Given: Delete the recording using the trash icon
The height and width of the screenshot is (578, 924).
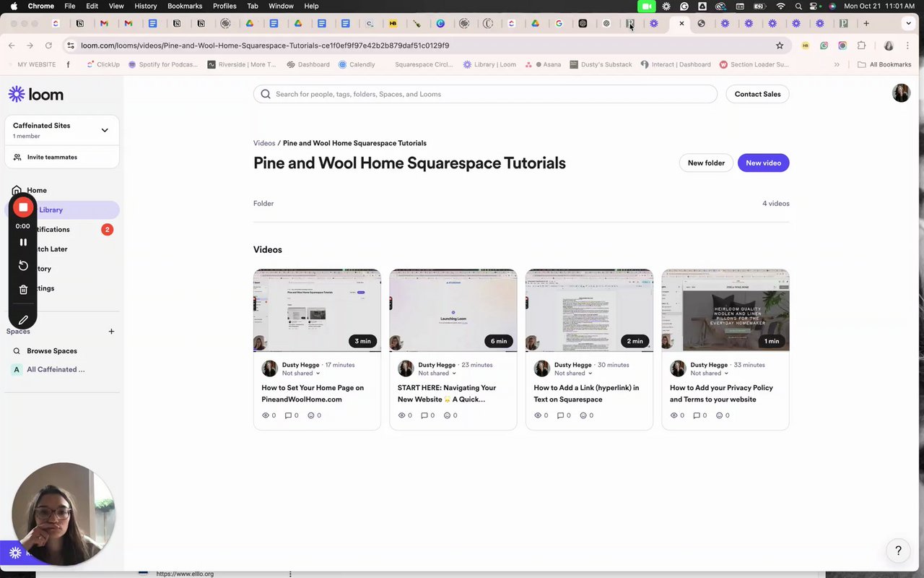Looking at the screenshot, I should pyautogui.click(x=23, y=290).
